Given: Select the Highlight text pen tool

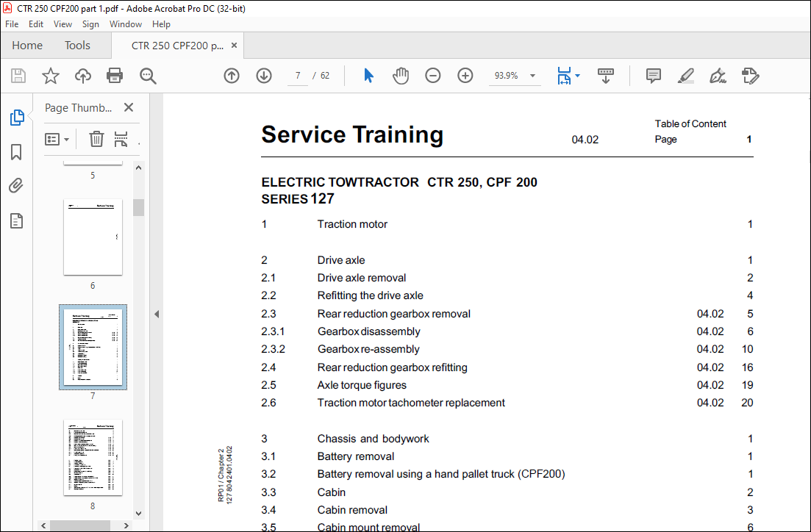Looking at the screenshot, I should 686,76.
